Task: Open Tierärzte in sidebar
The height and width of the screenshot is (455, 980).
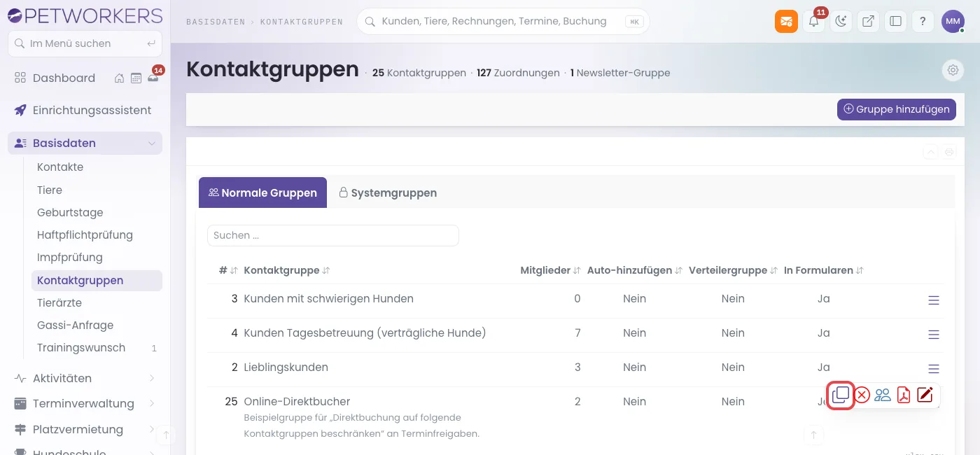Action: click(97, 302)
